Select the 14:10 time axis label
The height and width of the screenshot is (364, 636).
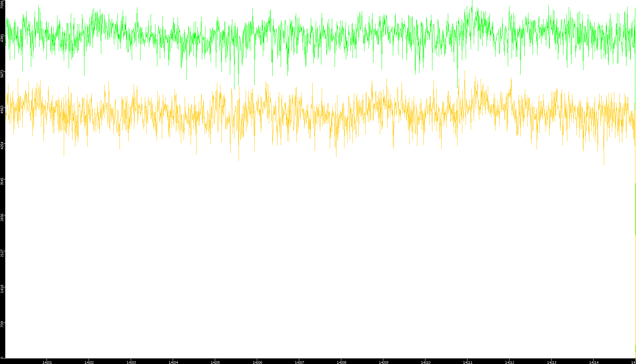coord(425,362)
